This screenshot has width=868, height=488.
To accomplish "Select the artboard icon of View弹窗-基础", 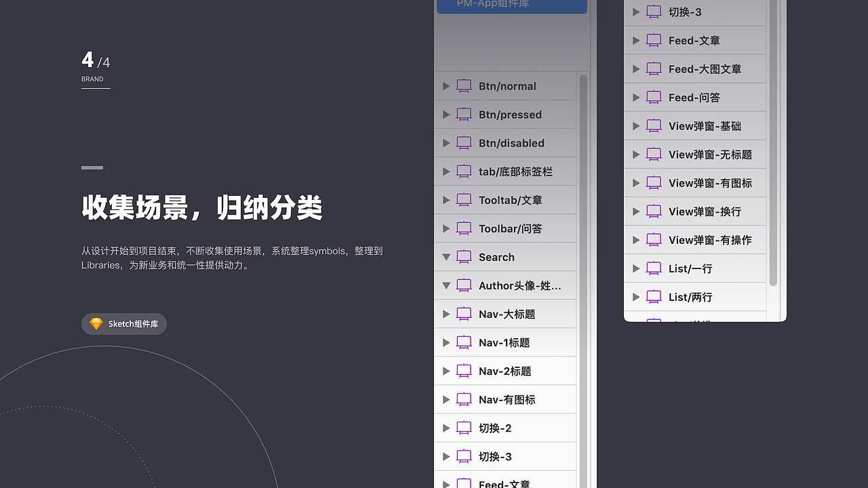I will (x=654, y=126).
